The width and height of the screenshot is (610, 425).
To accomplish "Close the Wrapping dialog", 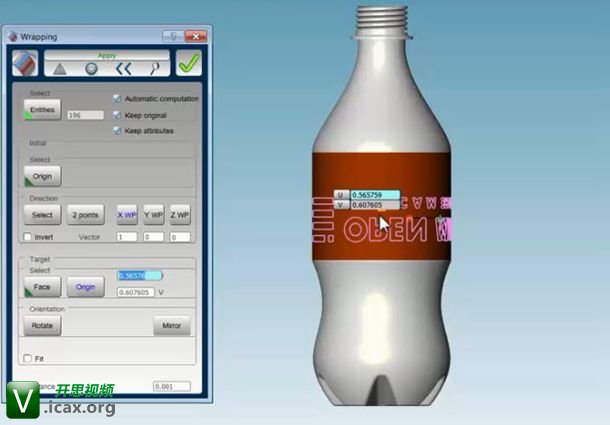I will click(x=196, y=37).
